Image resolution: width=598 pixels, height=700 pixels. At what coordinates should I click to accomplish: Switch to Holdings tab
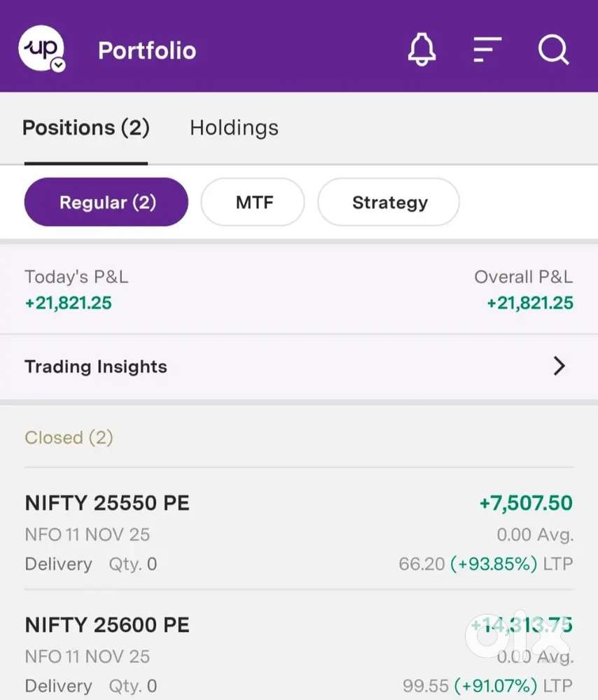pyautogui.click(x=234, y=128)
